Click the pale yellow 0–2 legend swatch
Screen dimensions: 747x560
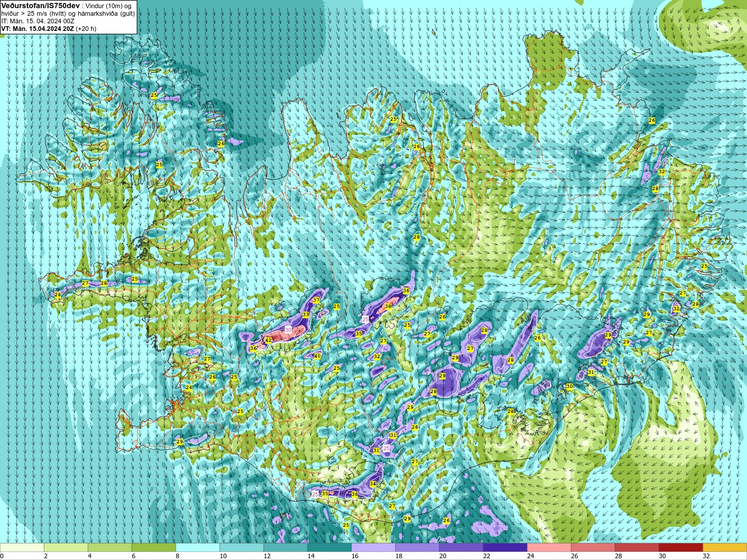[22, 548]
